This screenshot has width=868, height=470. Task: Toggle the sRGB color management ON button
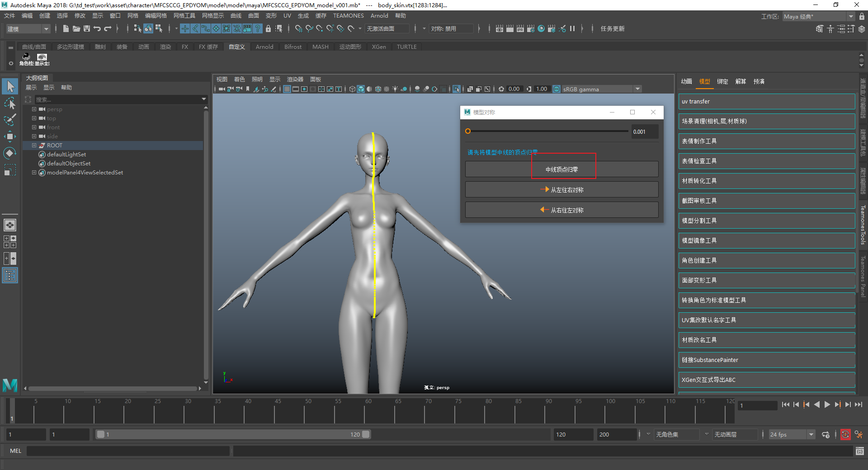tap(557, 89)
